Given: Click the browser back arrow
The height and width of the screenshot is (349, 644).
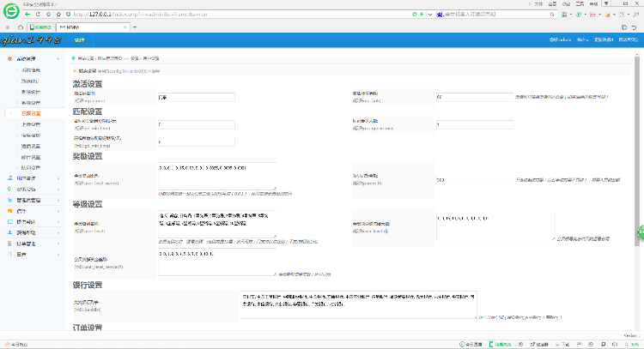Looking at the screenshot, I should [x=27, y=14].
